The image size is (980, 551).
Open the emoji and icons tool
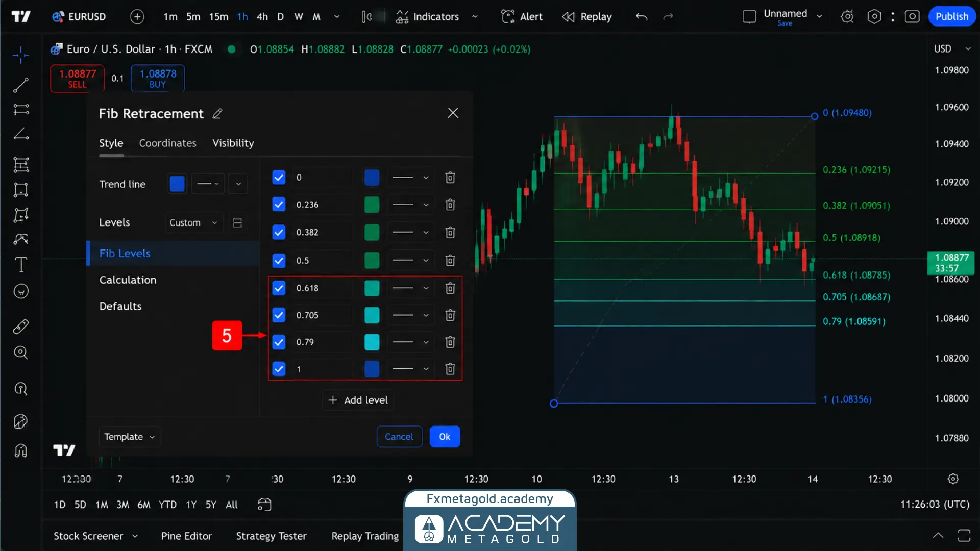[21, 291]
